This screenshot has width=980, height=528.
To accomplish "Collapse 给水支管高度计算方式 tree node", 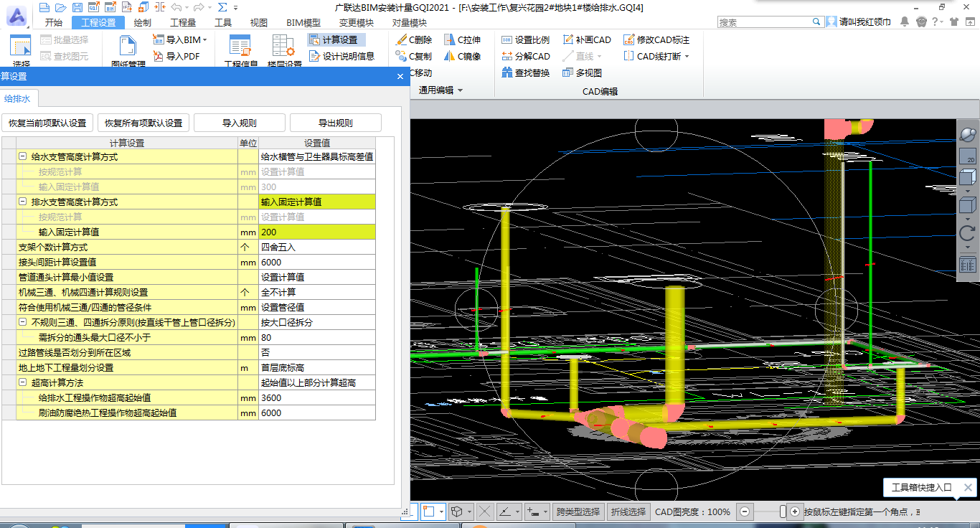I will 22,156.
